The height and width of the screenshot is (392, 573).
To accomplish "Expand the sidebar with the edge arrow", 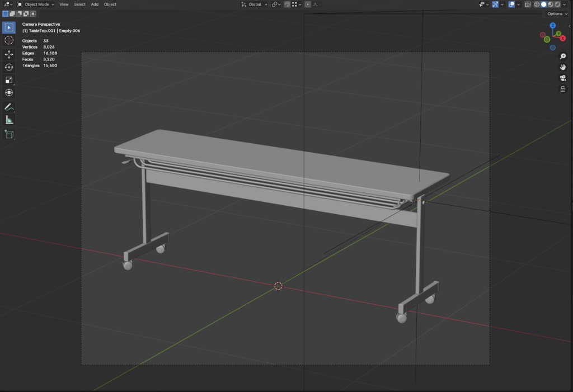I will [x=570, y=26].
